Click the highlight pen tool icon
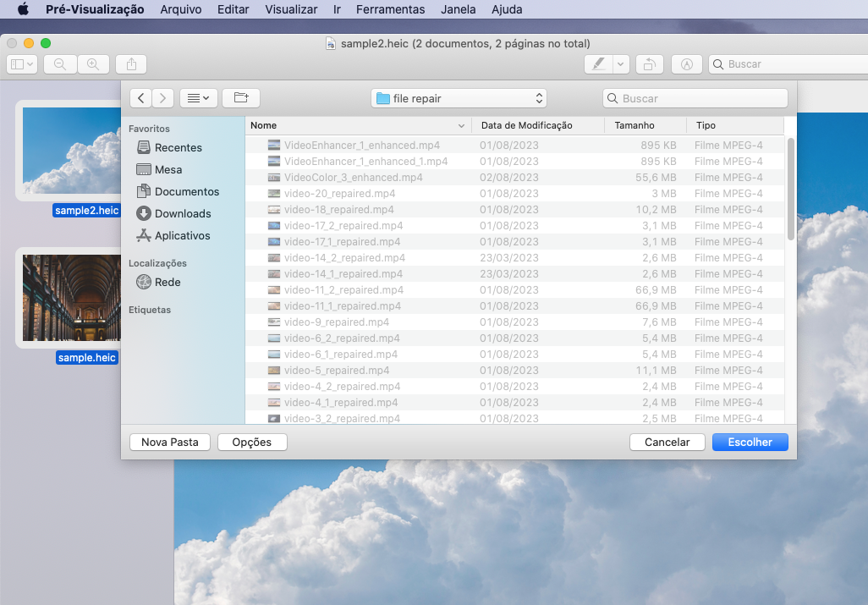The image size is (868, 605). point(598,64)
